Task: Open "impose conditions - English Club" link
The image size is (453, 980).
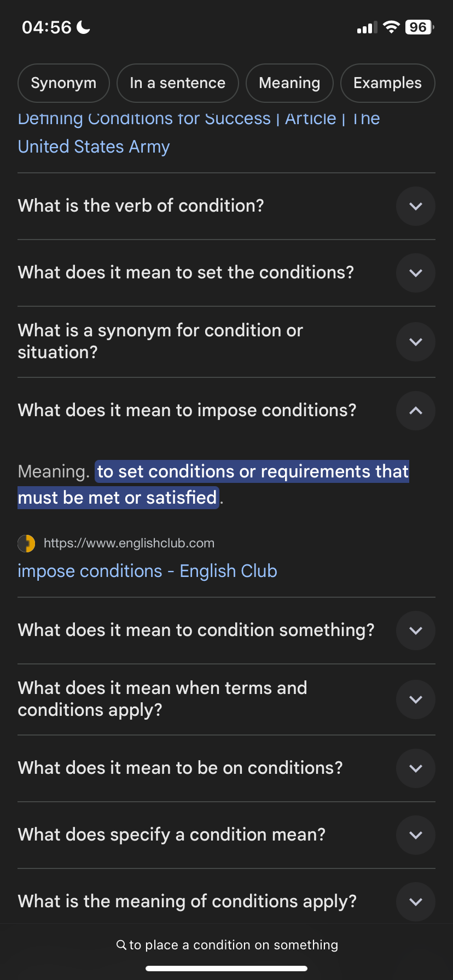Action: [147, 571]
